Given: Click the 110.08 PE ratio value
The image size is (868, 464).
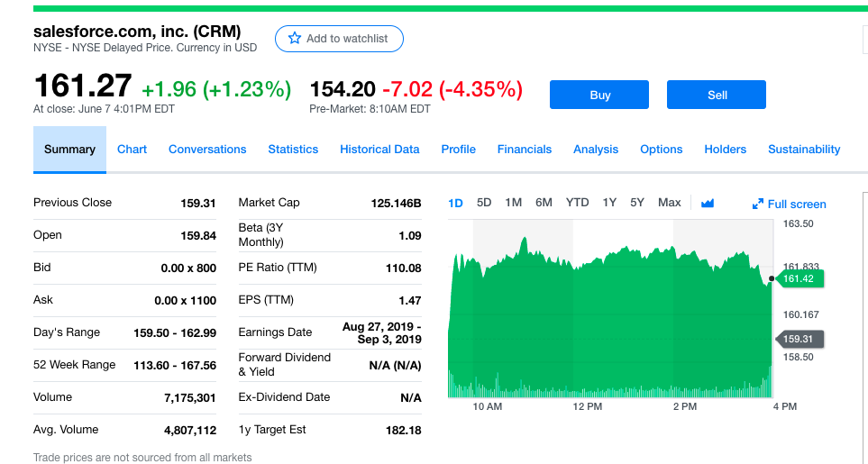Looking at the screenshot, I should click(x=404, y=268).
